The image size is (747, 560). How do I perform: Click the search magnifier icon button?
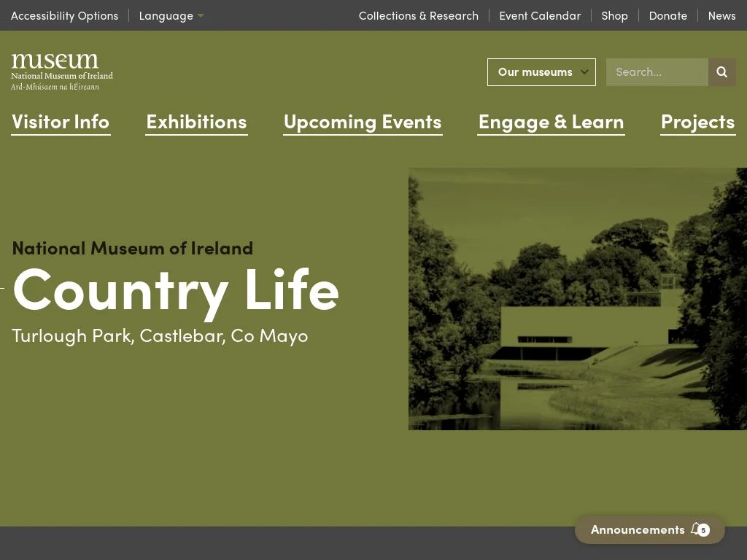(x=721, y=72)
